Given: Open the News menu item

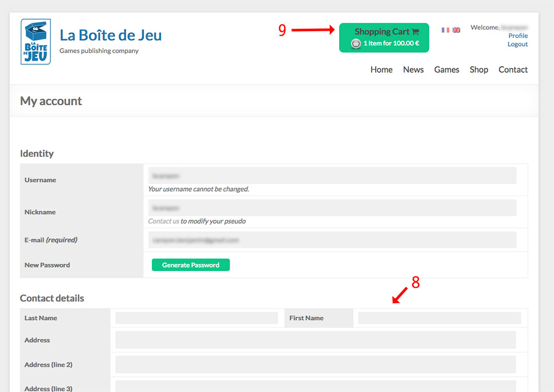Looking at the screenshot, I should 413,70.
